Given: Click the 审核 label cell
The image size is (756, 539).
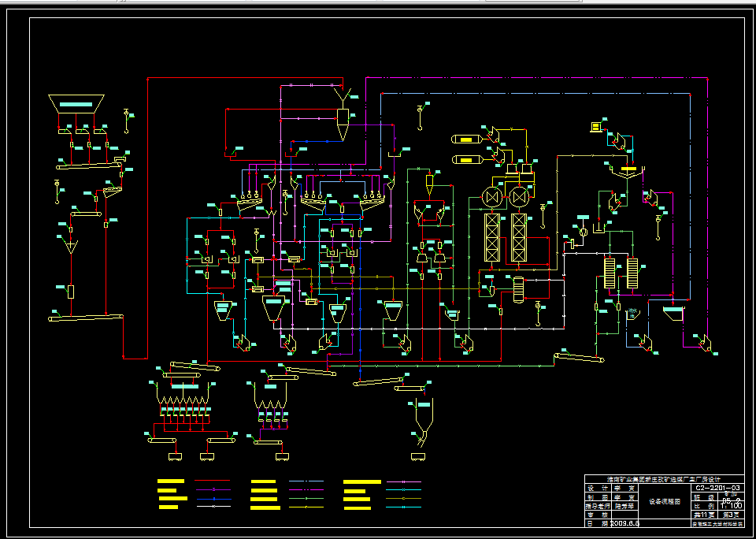Looking at the screenshot, I should coord(598,515).
